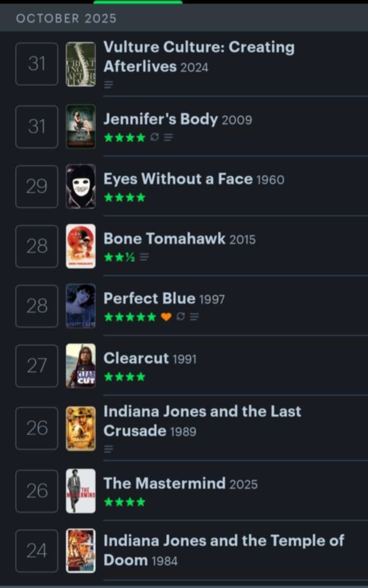Open The Mastermind poster thumbnail
Viewport: 368px width, 588px height.
click(x=81, y=491)
